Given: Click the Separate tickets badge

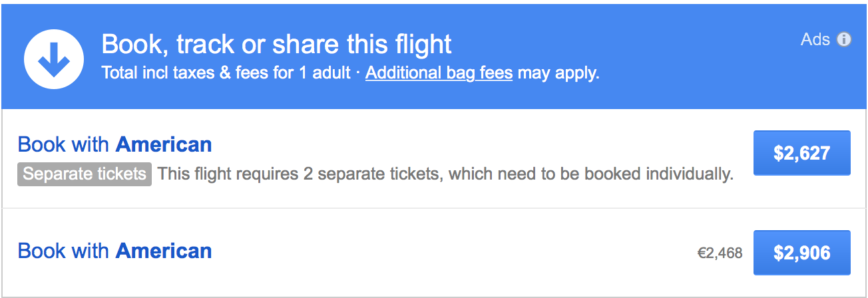Looking at the screenshot, I should (x=85, y=174).
